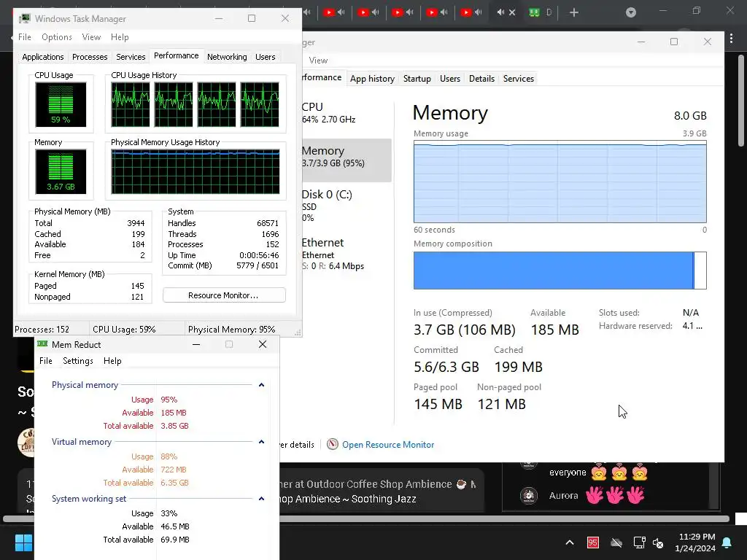
Task: Select the CPU 64% 2.70 GHz item
Action: pyautogui.click(x=346, y=113)
